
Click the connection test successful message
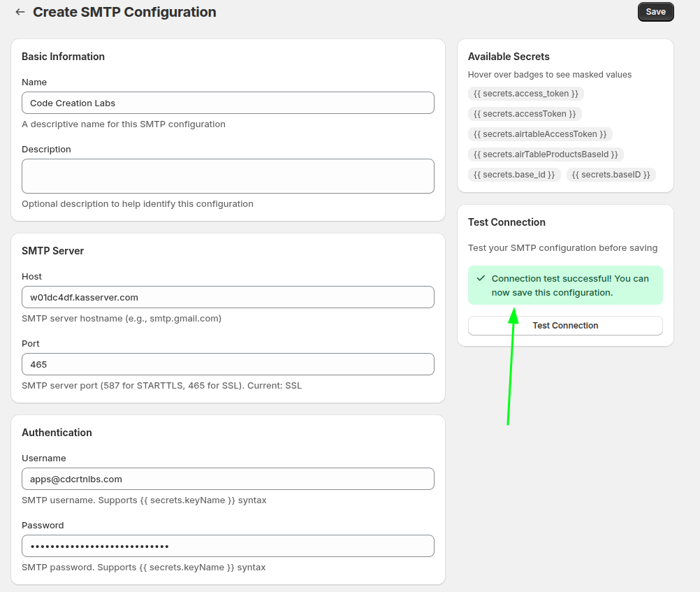coord(569,285)
